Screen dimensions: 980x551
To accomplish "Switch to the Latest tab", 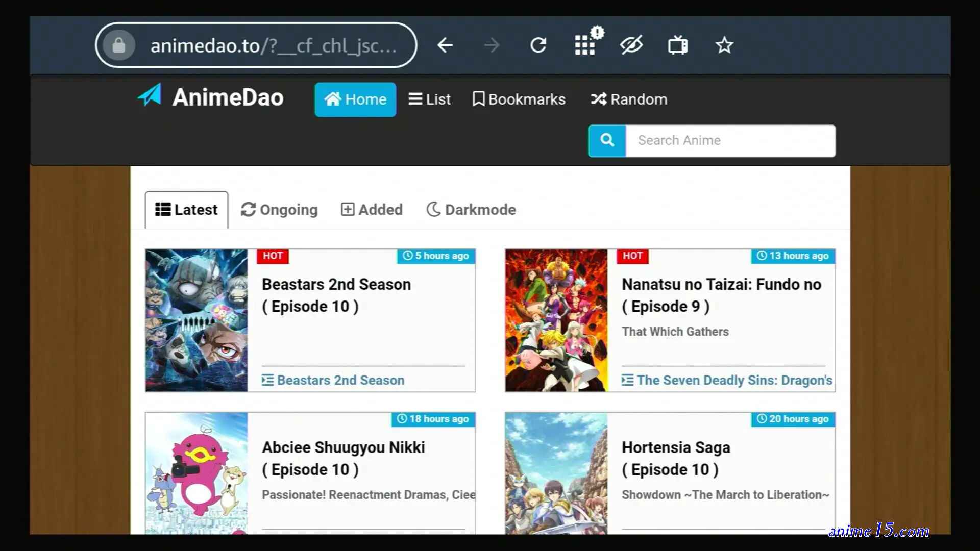I will click(x=187, y=210).
